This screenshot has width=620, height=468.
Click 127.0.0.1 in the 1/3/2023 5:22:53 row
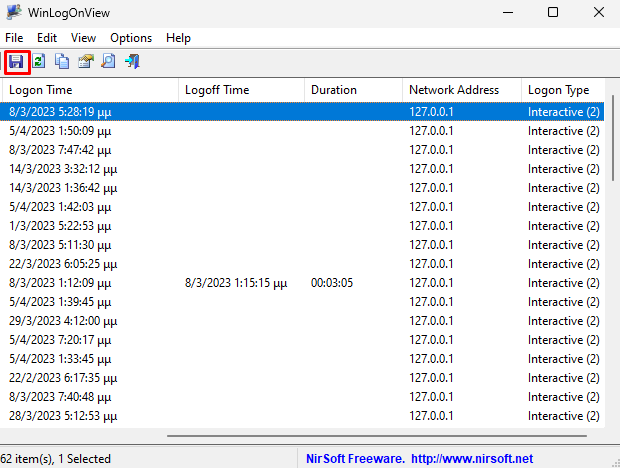(x=431, y=226)
